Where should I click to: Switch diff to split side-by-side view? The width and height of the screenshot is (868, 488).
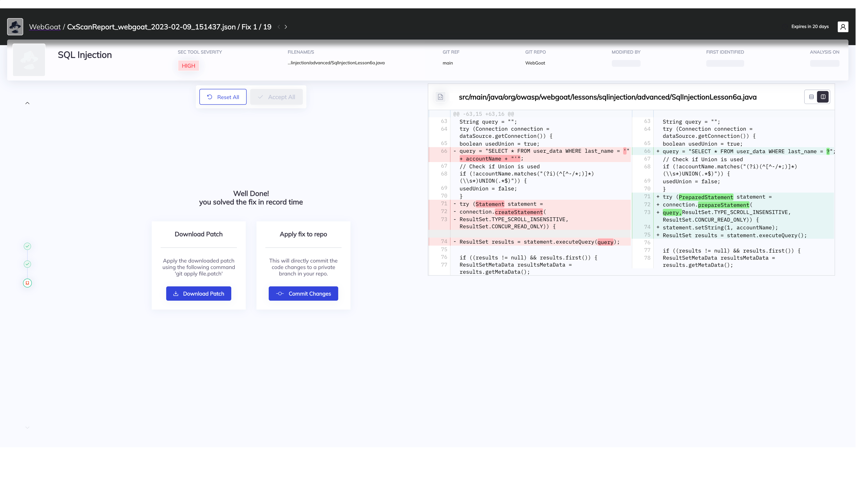pyautogui.click(x=823, y=97)
